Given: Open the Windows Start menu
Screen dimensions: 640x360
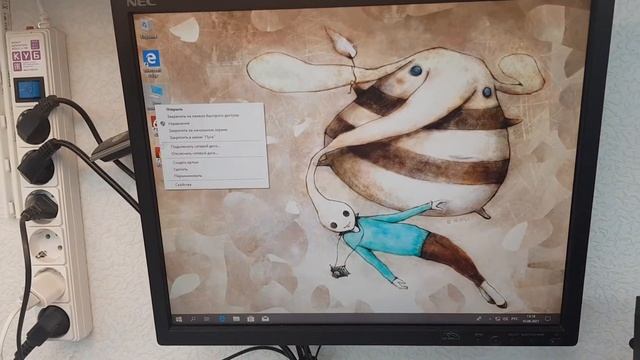Looking at the screenshot, I should 179,319.
